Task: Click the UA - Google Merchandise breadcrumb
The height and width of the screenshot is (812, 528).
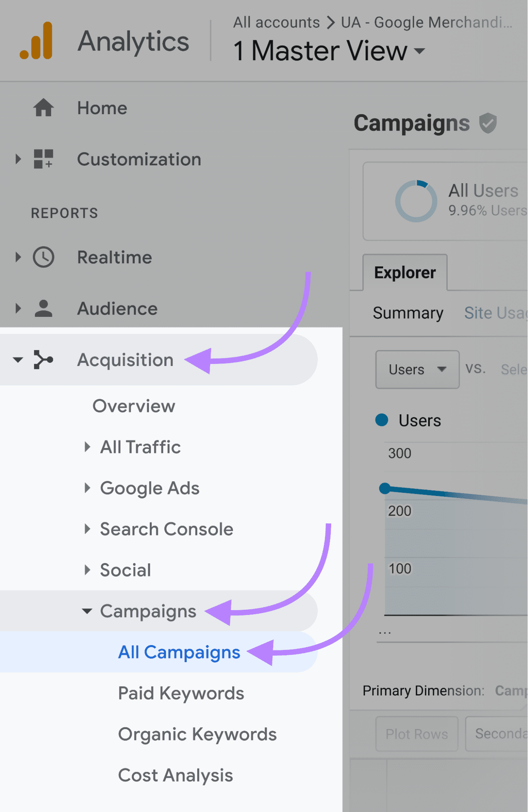Action: pyautogui.click(x=427, y=23)
